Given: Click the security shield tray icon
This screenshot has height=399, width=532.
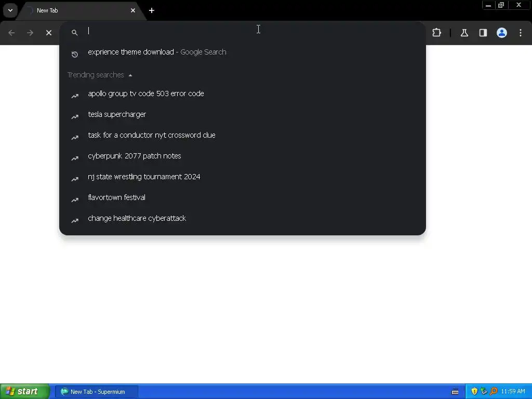Looking at the screenshot, I should (x=474, y=392).
